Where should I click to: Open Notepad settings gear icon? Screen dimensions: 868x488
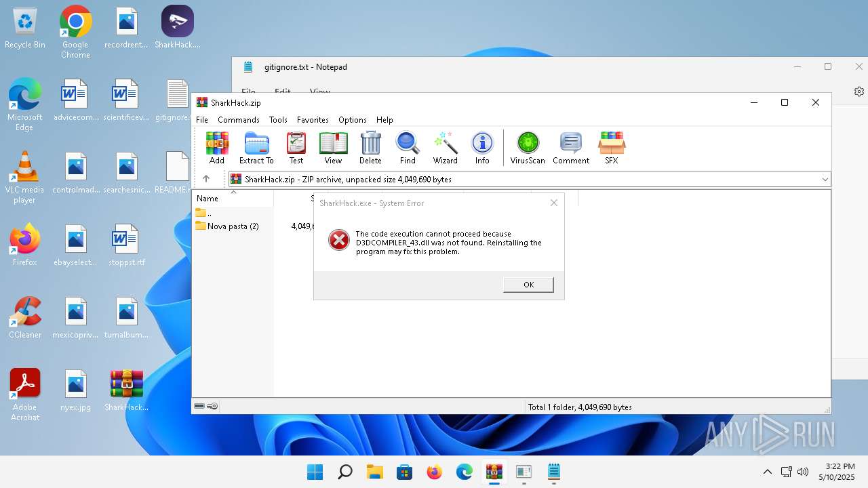(859, 91)
